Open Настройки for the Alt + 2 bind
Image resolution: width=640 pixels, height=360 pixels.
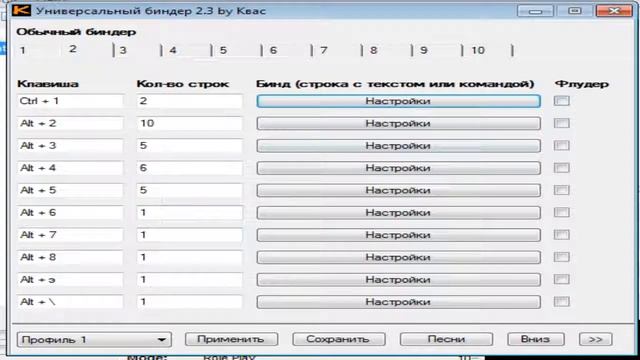tap(398, 123)
